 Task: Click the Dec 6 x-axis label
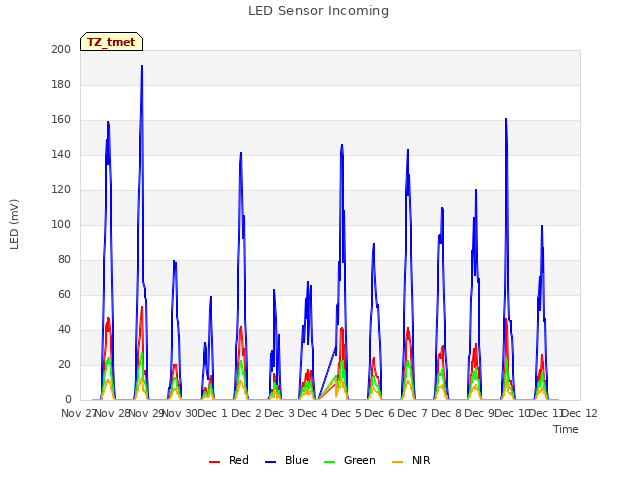tap(380, 413)
